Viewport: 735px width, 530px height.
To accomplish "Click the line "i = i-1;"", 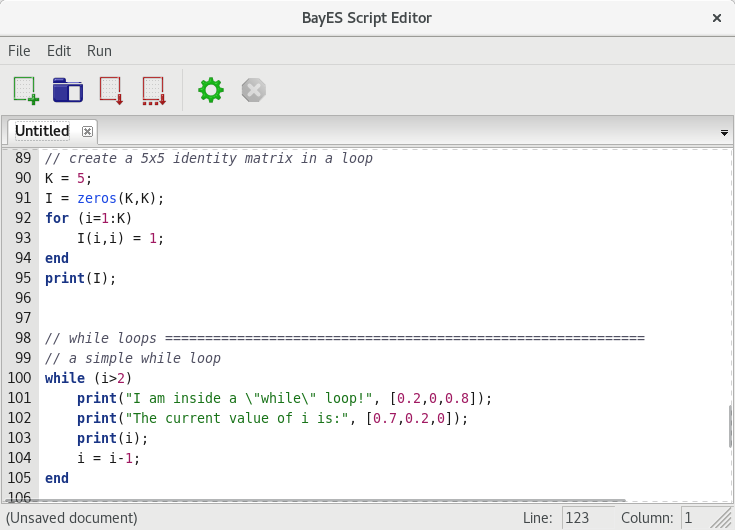I will click(108, 458).
